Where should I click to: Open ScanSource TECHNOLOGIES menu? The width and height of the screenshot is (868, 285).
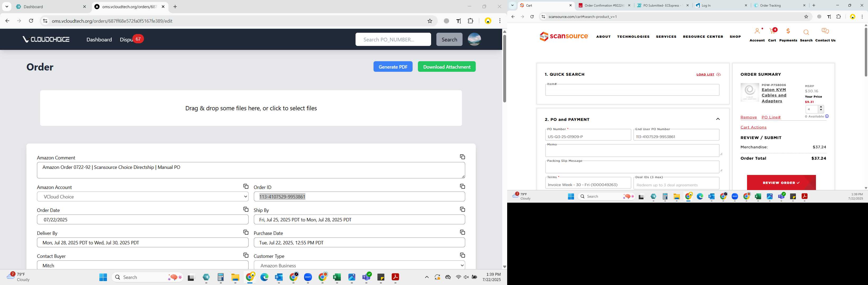tap(633, 36)
